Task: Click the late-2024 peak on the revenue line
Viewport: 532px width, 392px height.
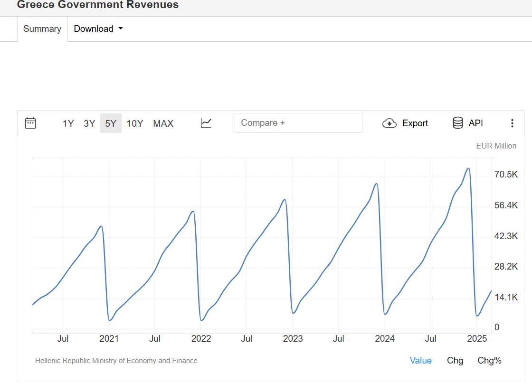Action: coord(468,168)
